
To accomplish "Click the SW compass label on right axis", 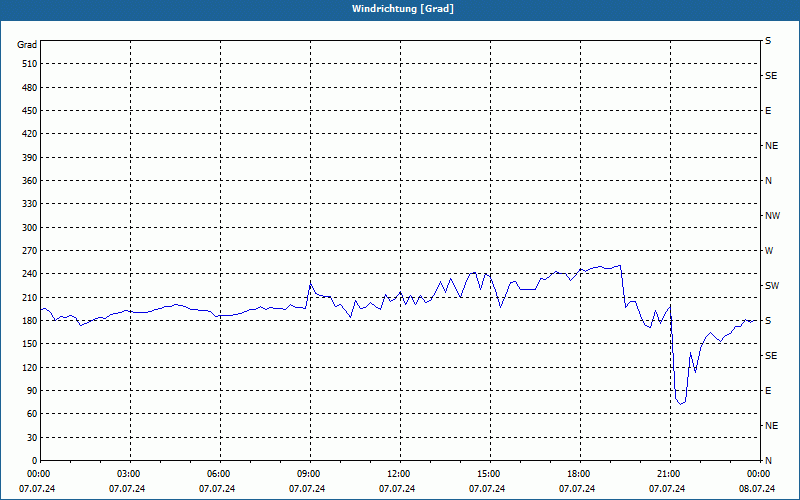I will pyautogui.click(x=772, y=286).
